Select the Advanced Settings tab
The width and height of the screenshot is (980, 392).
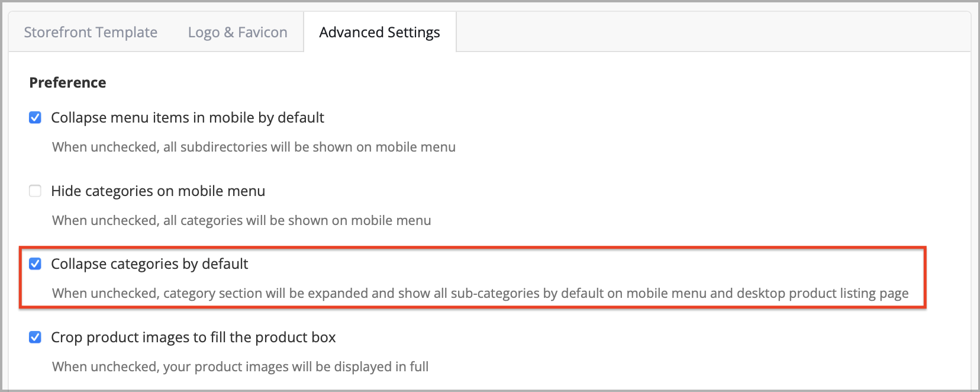pyautogui.click(x=379, y=32)
